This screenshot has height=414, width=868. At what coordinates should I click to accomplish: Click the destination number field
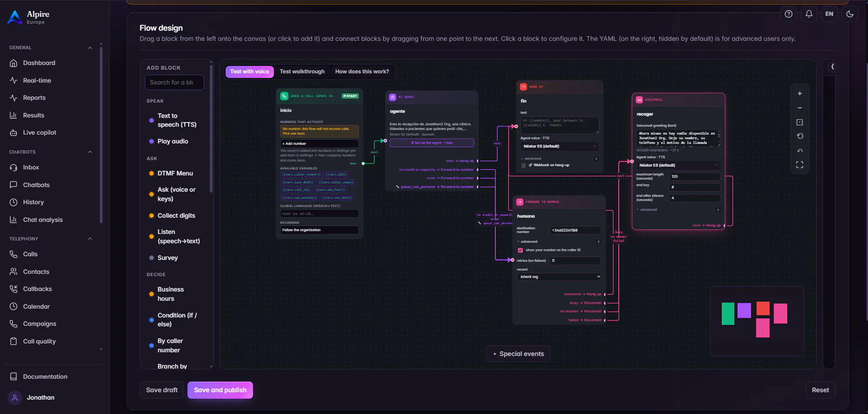pos(576,231)
